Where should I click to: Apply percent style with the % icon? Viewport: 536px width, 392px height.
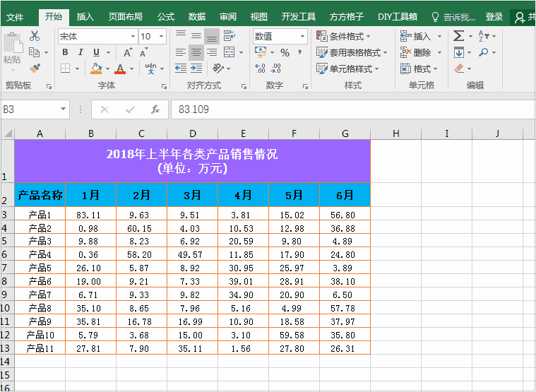285,53
